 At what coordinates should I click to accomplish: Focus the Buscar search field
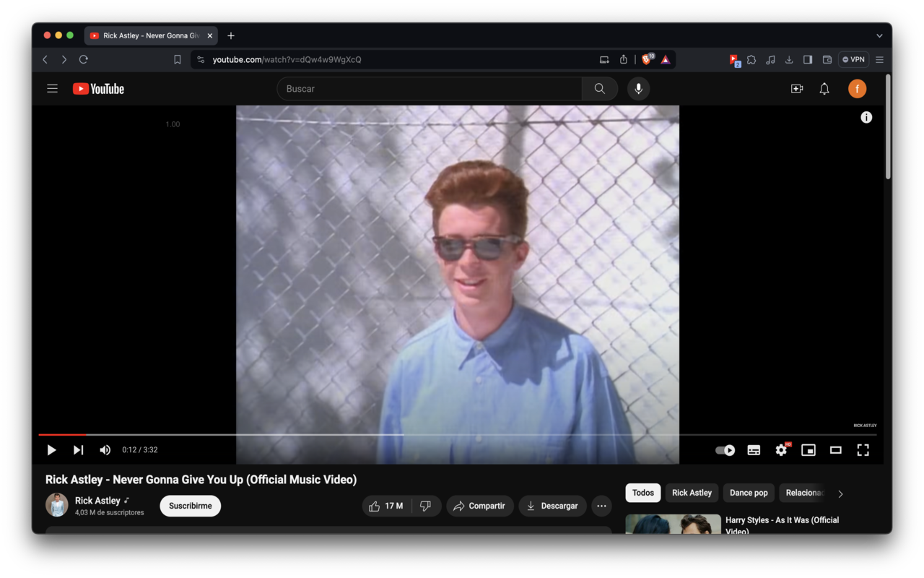coord(430,89)
